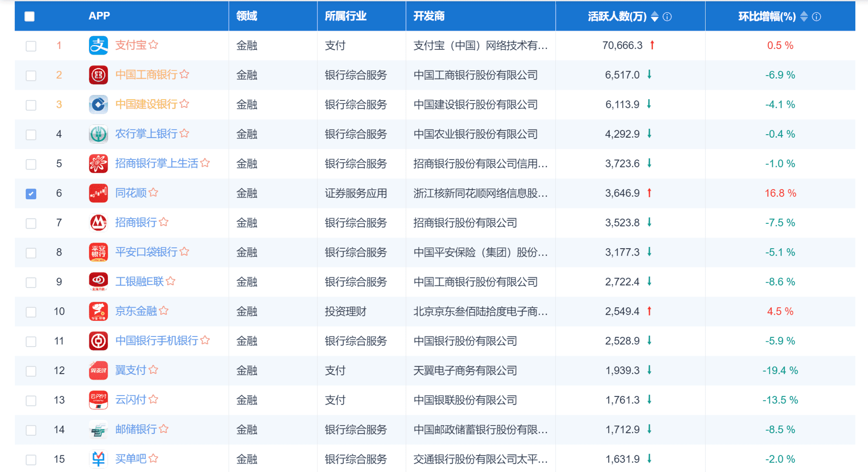Click info icon next to 活跃人数(万)
This screenshot has height=472, width=868.
[x=667, y=17]
